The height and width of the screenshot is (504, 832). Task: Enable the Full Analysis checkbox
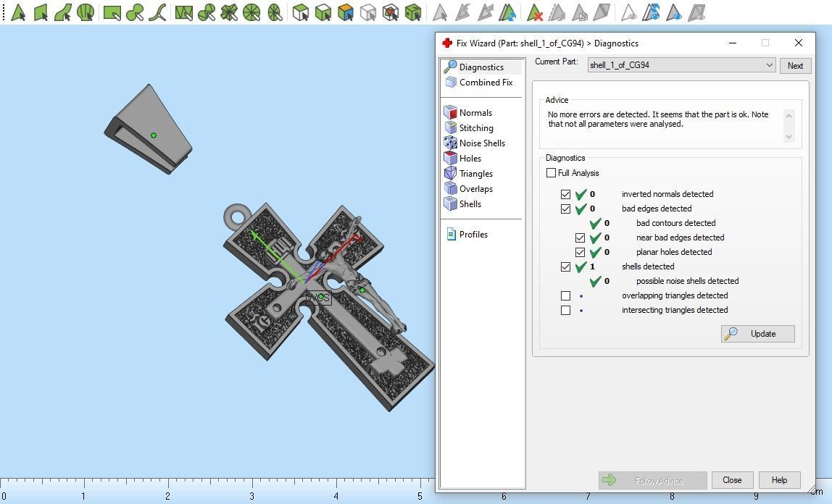click(x=552, y=173)
